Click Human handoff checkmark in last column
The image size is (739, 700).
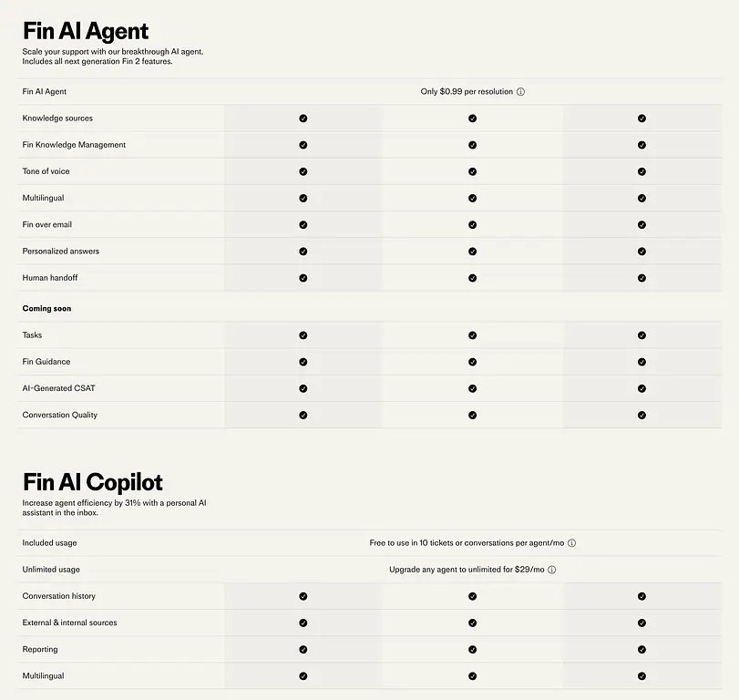pos(641,278)
